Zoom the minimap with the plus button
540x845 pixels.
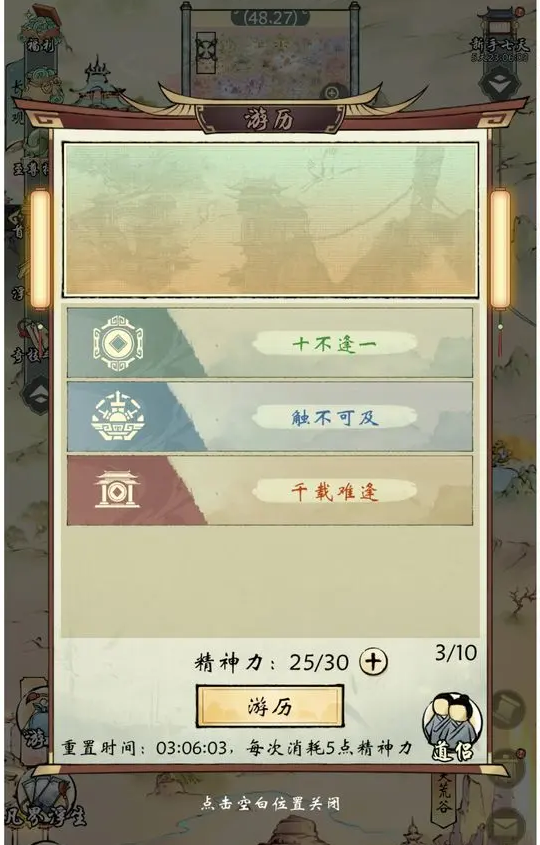tap(332, 93)
